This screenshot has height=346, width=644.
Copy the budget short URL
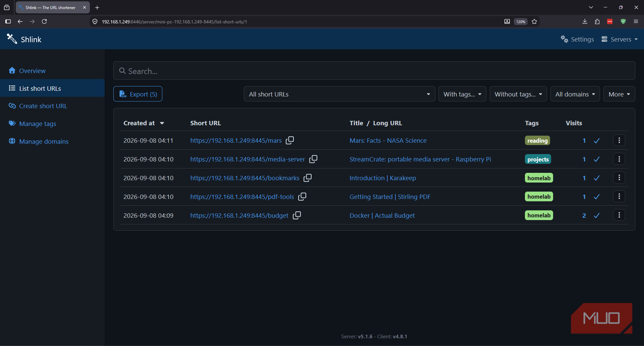tap(297, 215)
